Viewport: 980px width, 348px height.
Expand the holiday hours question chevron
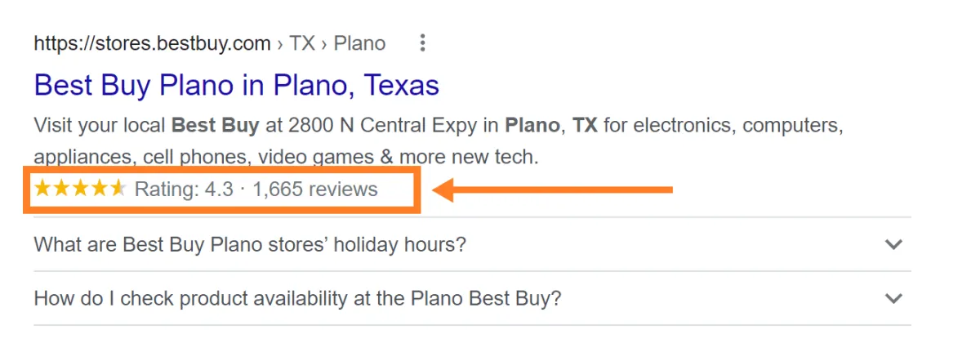[894, 244]
